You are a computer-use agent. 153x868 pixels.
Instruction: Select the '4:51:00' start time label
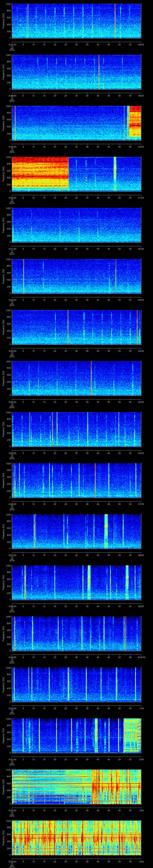point(12,249)
